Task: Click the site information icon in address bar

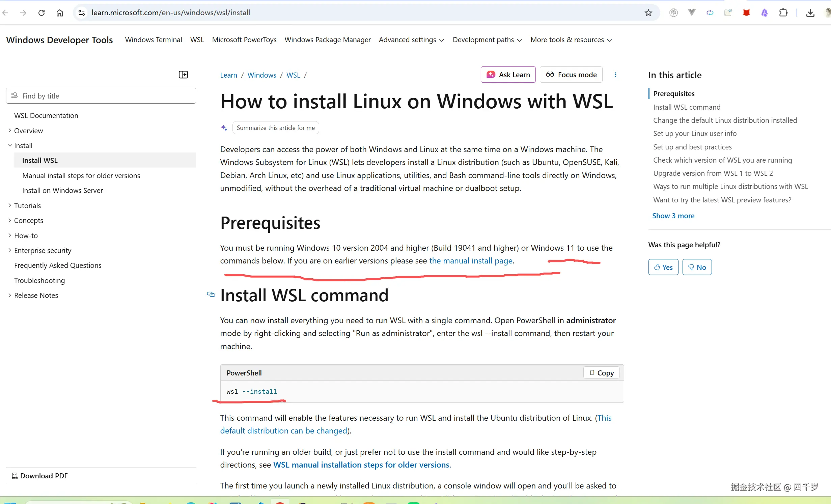Action: click(x=82, y=13)
